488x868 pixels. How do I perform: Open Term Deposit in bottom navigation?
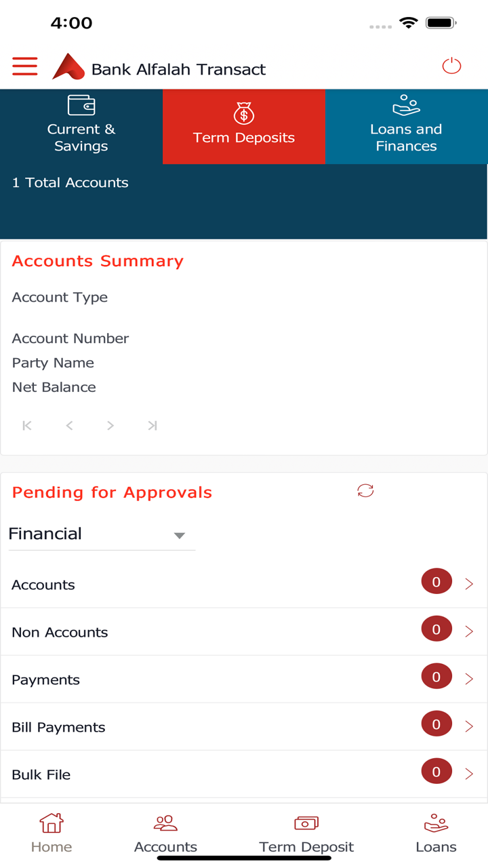point(306,833)
